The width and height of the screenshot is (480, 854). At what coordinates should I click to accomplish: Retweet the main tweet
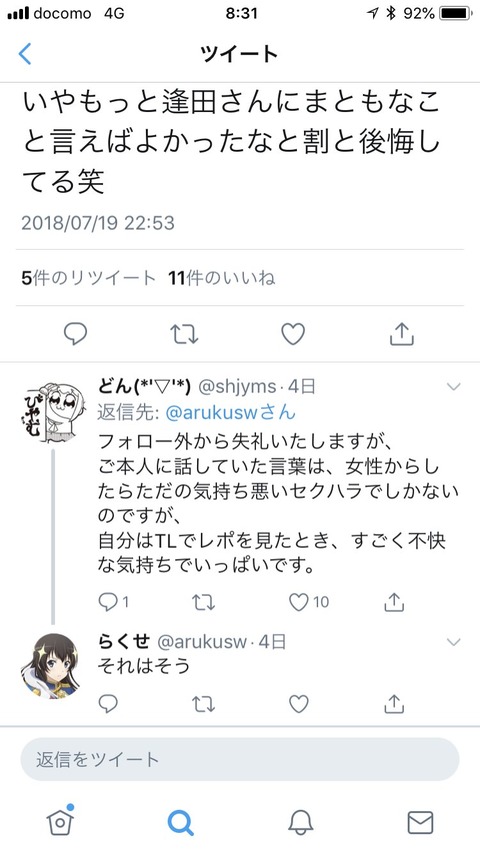click(184, 334)
